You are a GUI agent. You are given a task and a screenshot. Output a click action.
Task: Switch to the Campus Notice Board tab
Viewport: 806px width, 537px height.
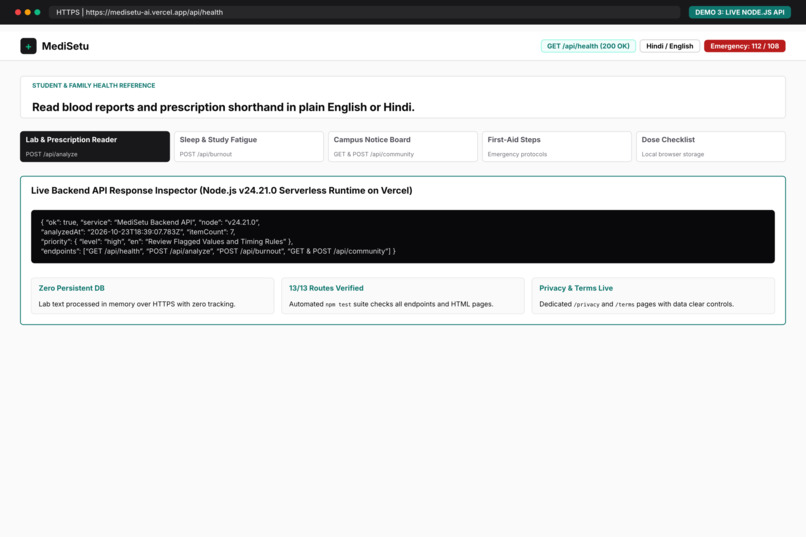pyautogui.click(x=403, y=146)
